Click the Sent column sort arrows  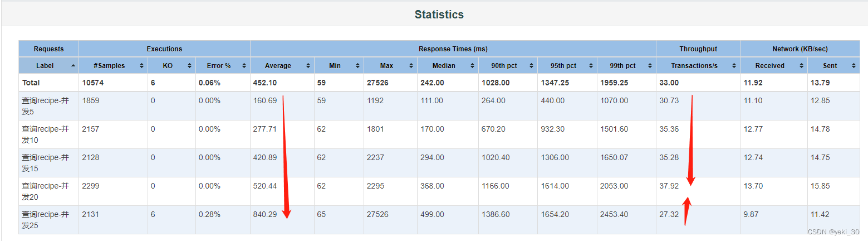coord(854,66)
